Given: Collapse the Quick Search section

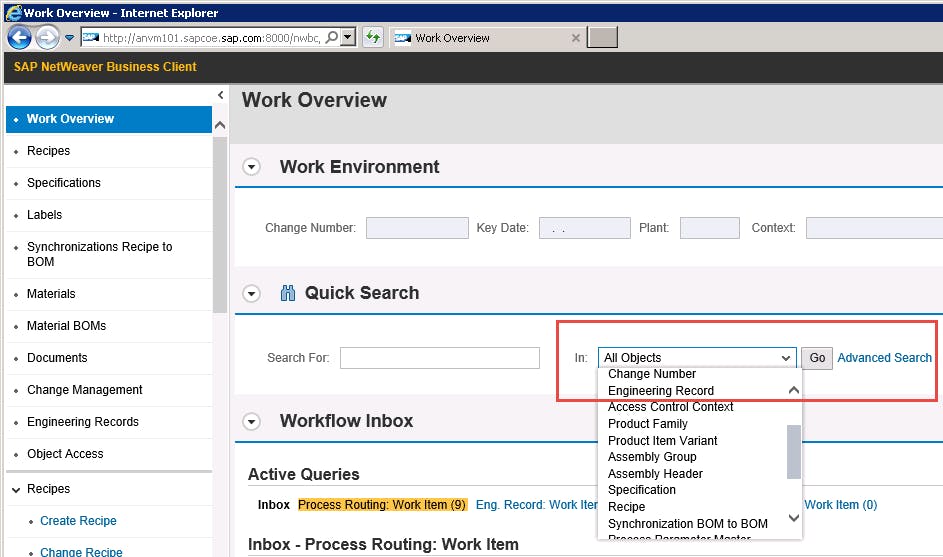Looking at the screenshot, I should coord(251,294).
